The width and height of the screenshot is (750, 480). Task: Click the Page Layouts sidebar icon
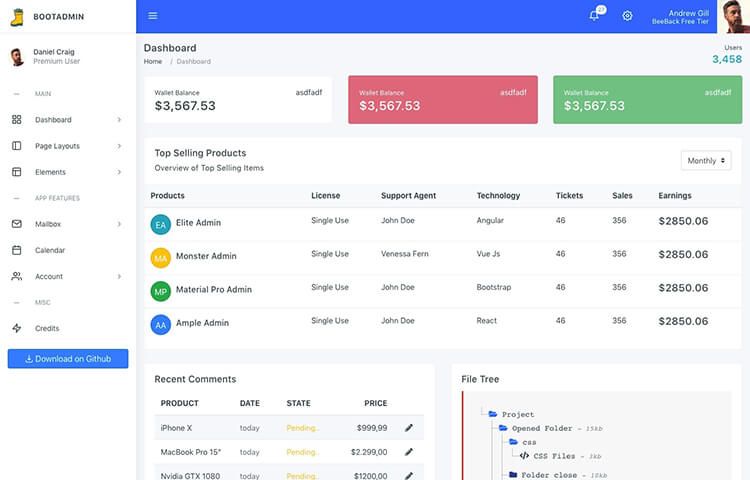(x=17, y=146)
